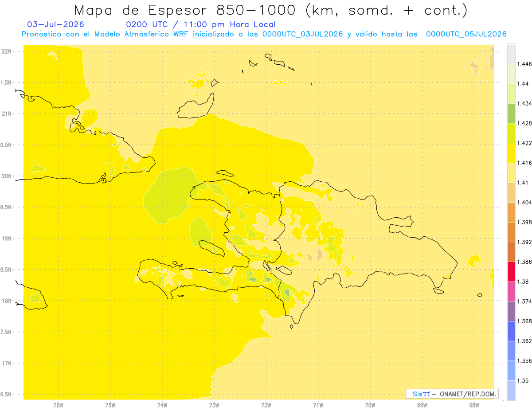532x411 pixels.
Task: Click the pink colorbar segment above 1.374
Action: 511,291
